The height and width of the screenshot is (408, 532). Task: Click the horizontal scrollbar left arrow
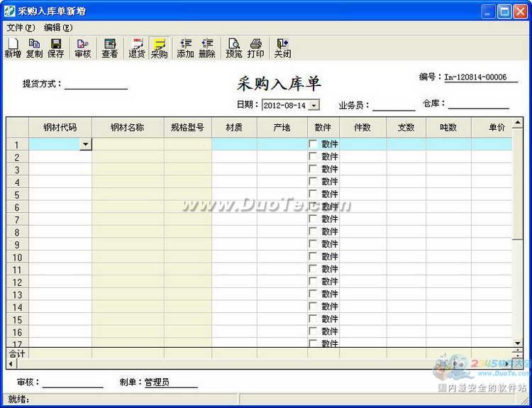point(11,364)
